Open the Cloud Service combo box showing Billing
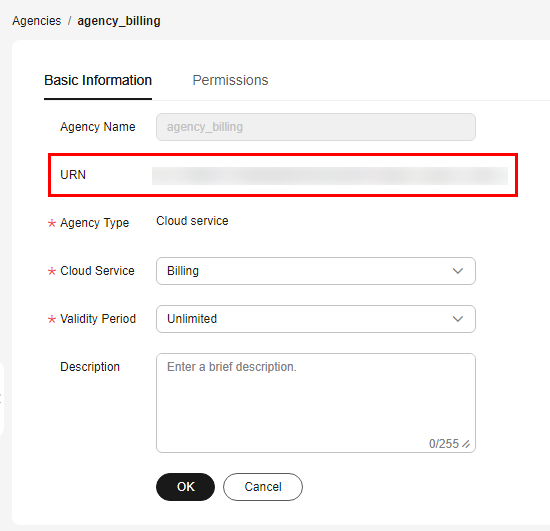 click(x=316, y=271)
